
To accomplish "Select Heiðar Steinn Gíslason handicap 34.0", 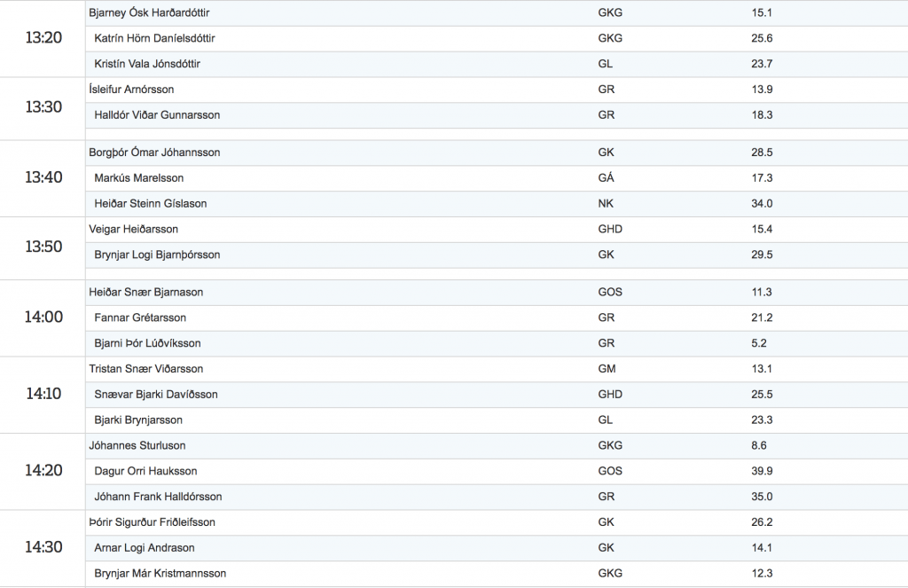I will point(762,203).
